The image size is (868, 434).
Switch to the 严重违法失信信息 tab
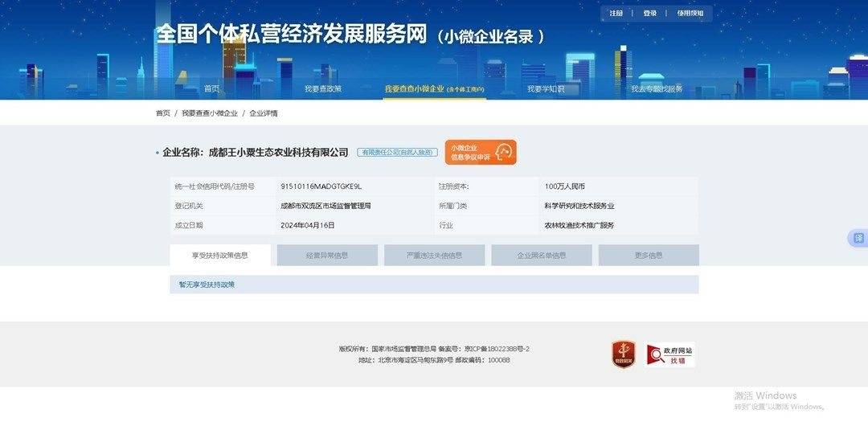435,256
